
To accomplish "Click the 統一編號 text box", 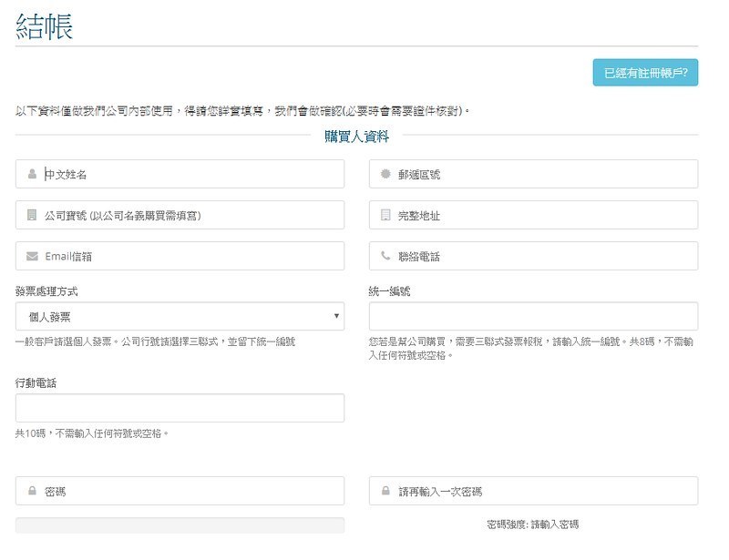I will point(533,316).
